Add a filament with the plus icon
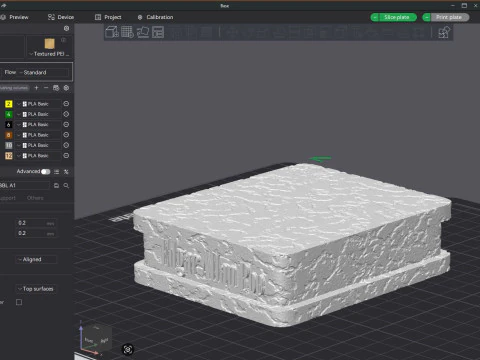The height and width of the screenshot is (360, 480). tap(36, 88)
